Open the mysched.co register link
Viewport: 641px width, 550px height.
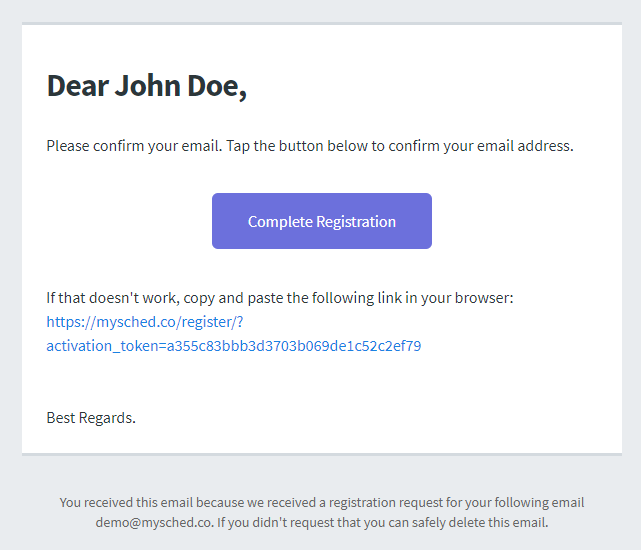coord(144,322)
